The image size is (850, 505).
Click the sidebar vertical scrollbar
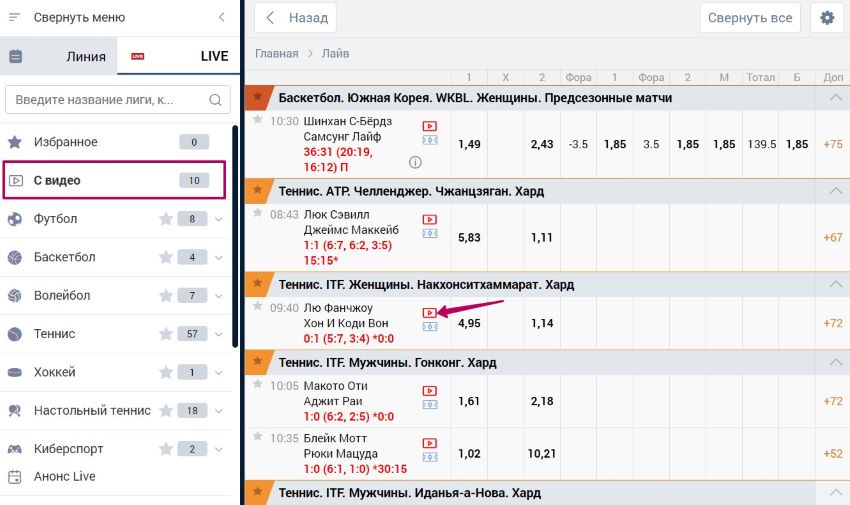coord(235,236)
